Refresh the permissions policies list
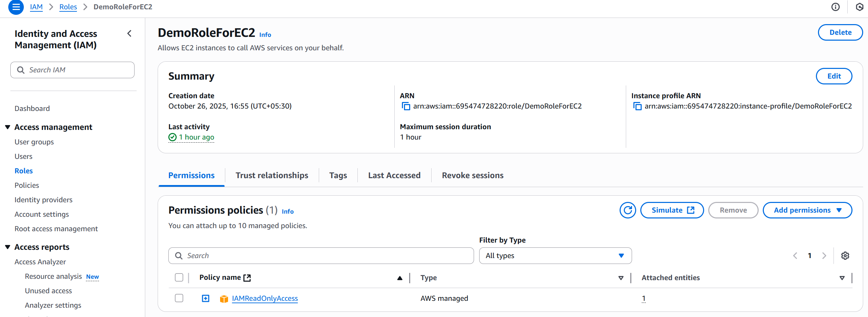The width and height of the screenshot is (868, 317). coord(628,210)
